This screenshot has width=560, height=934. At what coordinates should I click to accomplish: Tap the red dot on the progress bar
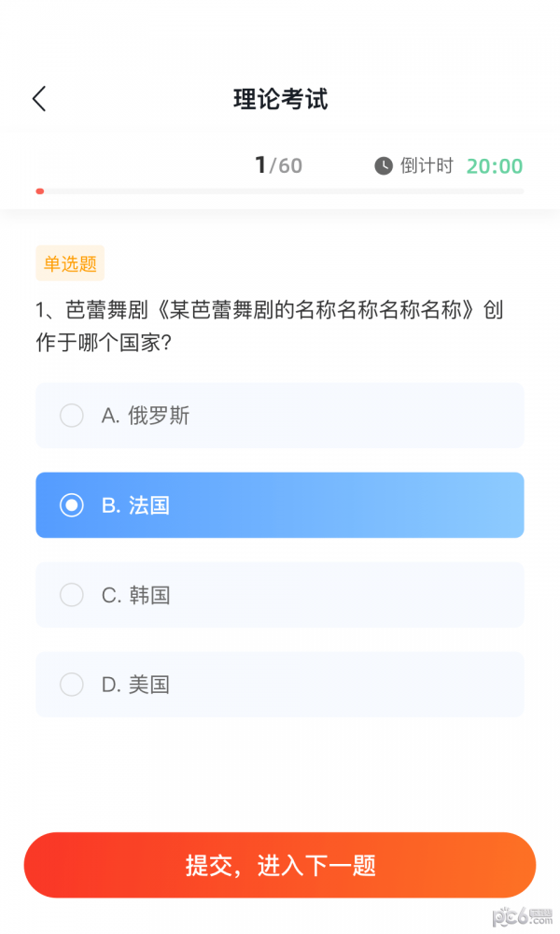pyautogui.click(x=39, y=191)
